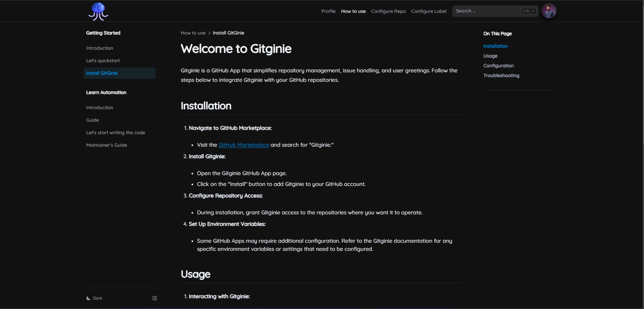Image resolution: width=644 pixels, height=309 pixels.
Task: Click the Installation section heading
Action: click(x=206, y=106)
